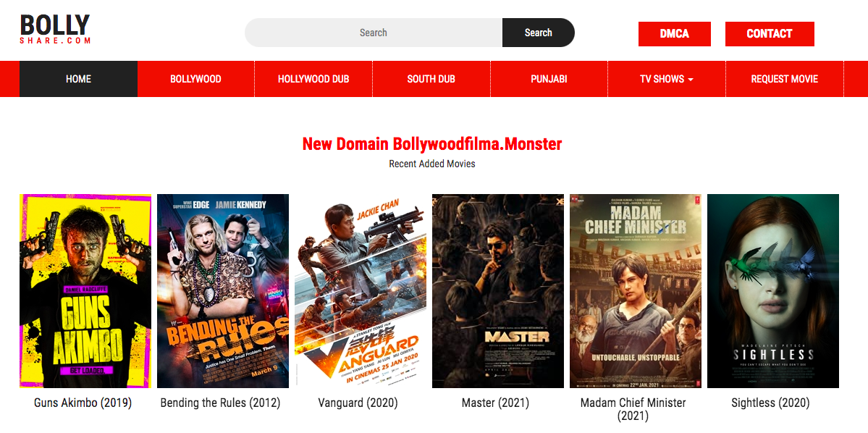Open the PUNJABI category
Viewport: 868px width, 433px height.
click(549, 79)
